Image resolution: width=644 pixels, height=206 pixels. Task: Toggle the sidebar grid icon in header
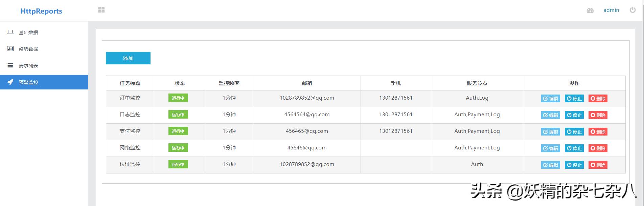coord(101,10)
